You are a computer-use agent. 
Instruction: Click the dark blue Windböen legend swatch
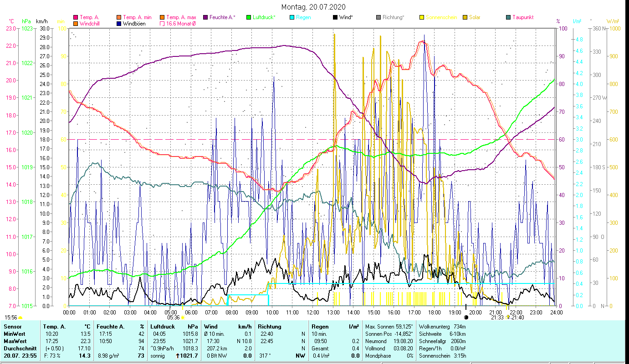coord(119,23)
